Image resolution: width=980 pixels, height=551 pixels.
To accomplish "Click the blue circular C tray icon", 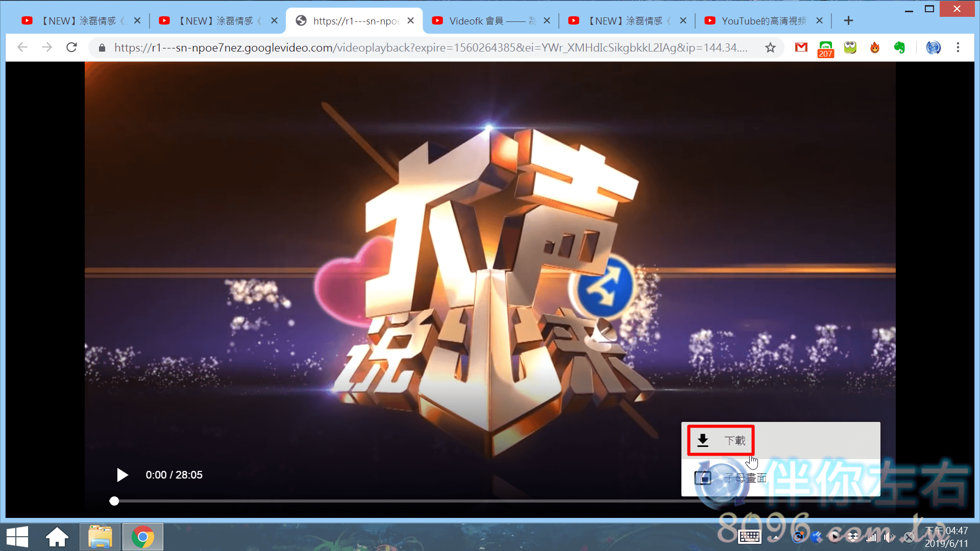I will pyautogui.click(x=798, y=537).
